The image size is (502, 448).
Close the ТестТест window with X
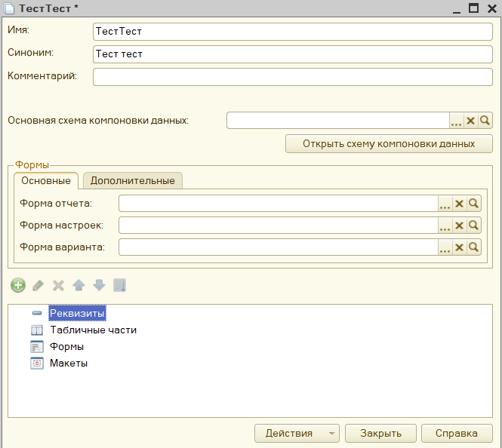(492, 8)
